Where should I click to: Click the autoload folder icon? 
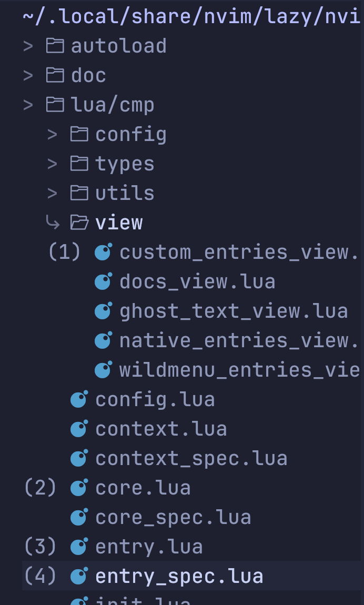tap(55, 46)
